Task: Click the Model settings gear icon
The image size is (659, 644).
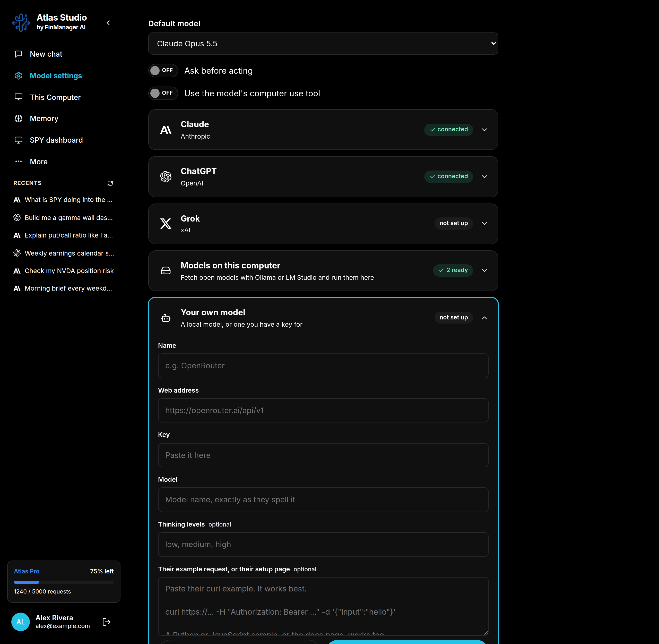Action: (19, 76)
